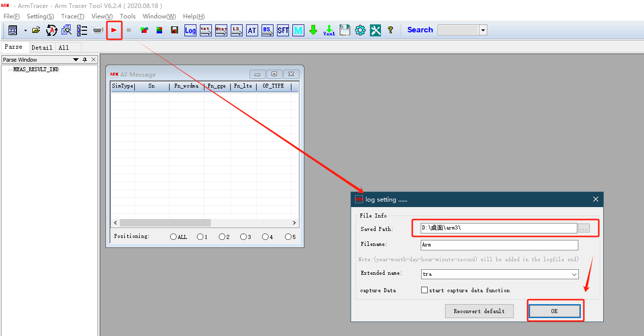The height and width of the screenshot is (336, 644).
Task: Click the L3 export toolbar icon
Action: [x=237, y=30]
